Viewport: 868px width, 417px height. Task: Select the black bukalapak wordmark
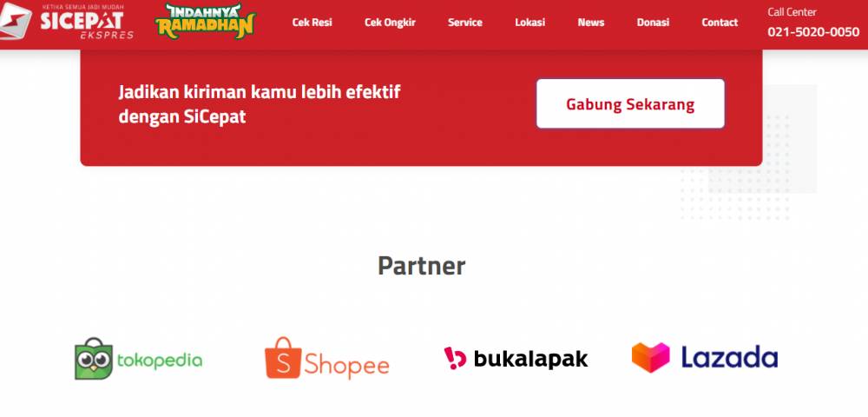point(530,359)
